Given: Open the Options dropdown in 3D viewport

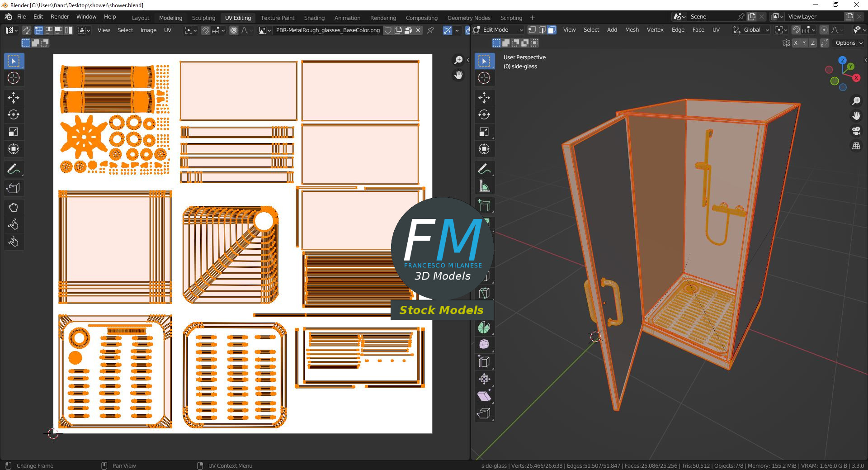Looking at the screenshot, I should click(x=849, y=43).
